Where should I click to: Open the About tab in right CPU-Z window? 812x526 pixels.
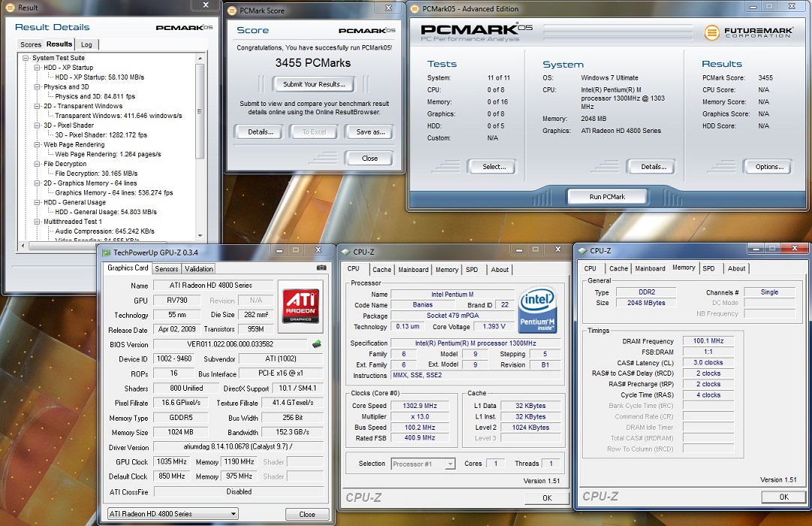(736, 268)
